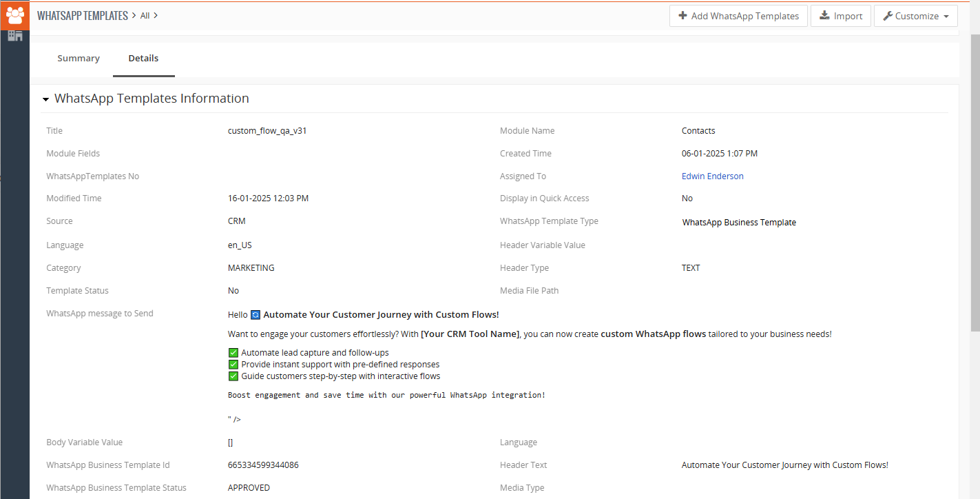Click the wrench icon on Customize
Image resolution: width=980 pixels, height=499 pixels.
coord(887,16)
